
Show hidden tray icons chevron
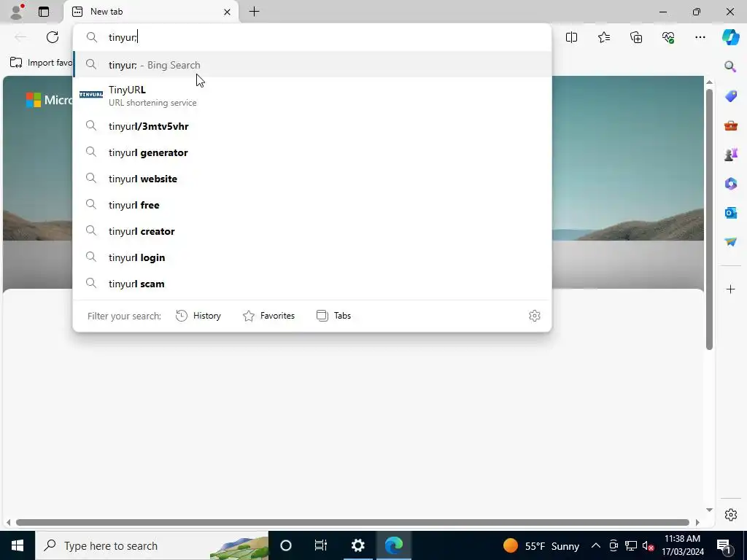[x=595, y=545]
